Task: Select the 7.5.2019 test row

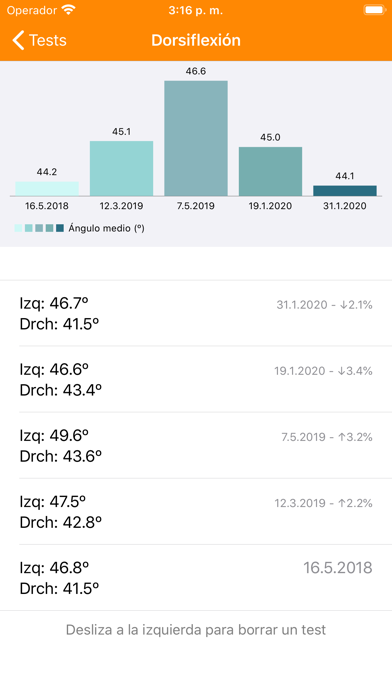Action: pos(196,446)
